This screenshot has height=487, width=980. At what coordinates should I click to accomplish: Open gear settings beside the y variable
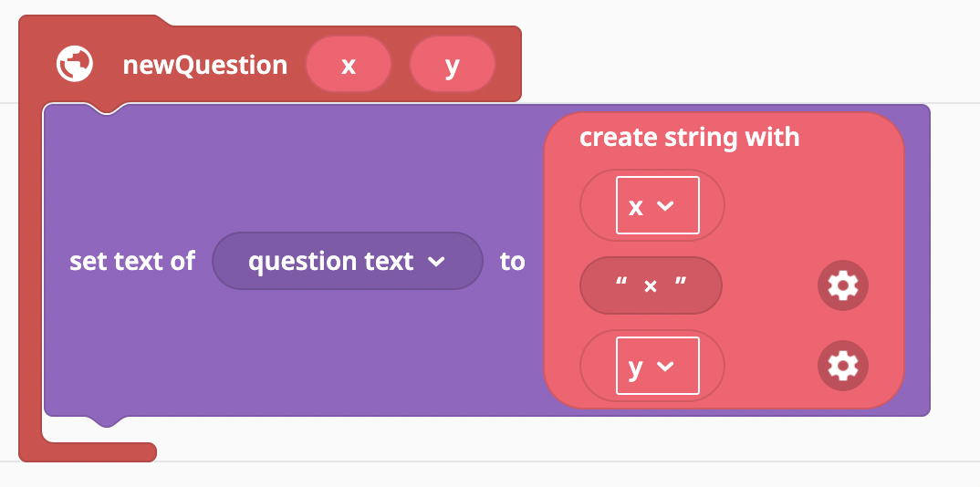(x=842, y=365)
